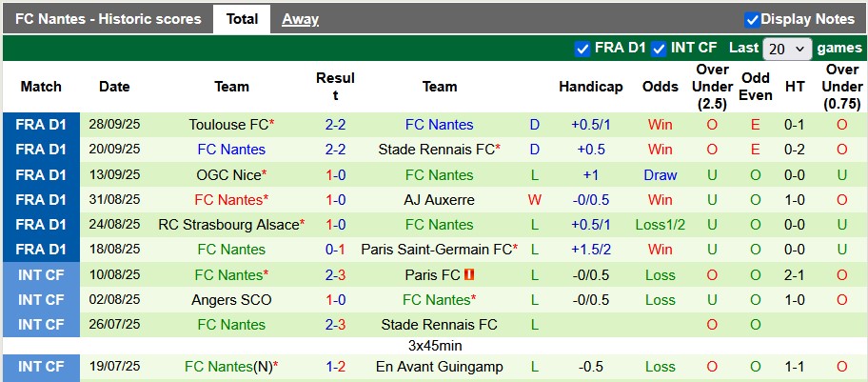Switch to the Away tab
Screen dimensions: 868x382
301,19
